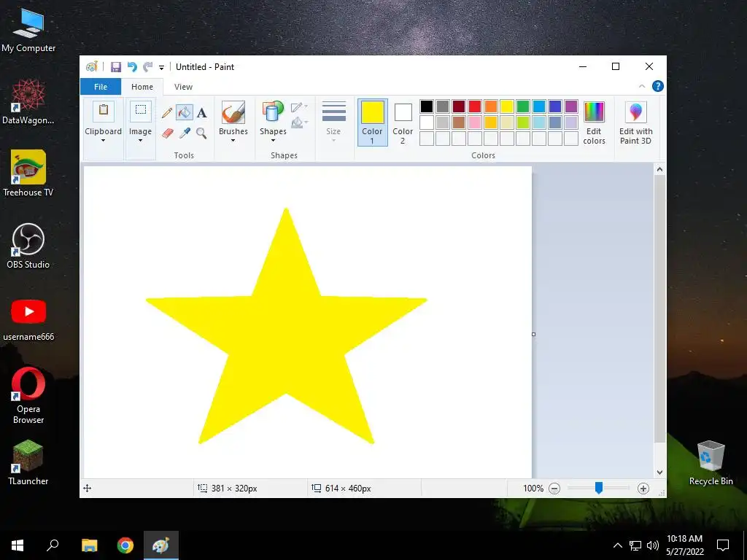This screenshot has height=560, width=747.
Task: Select the Pencil tool
Action: point(167,113)
